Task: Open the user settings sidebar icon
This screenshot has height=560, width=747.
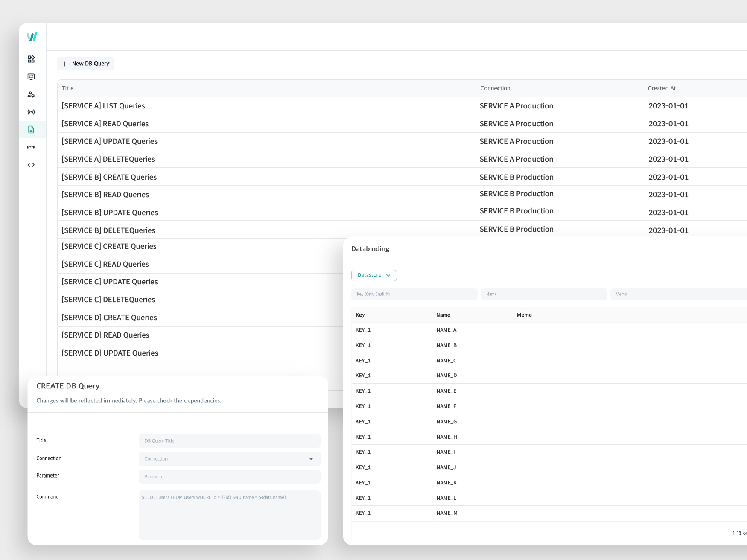Action: [x=31, y=95]
